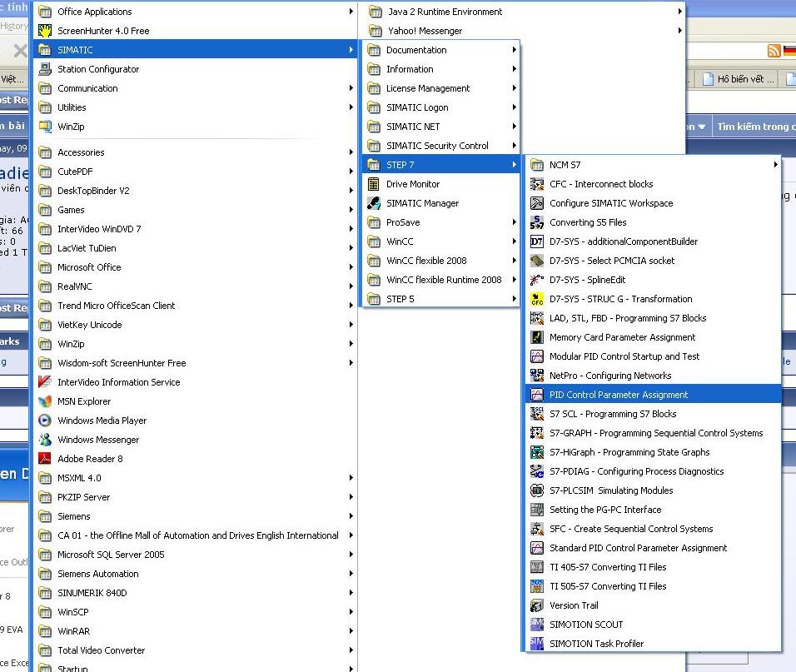The width and height of the screenshot is (796, 672).
Task: Expand Java 2 Runtime Environment arrow
Action: coord(679,11)
